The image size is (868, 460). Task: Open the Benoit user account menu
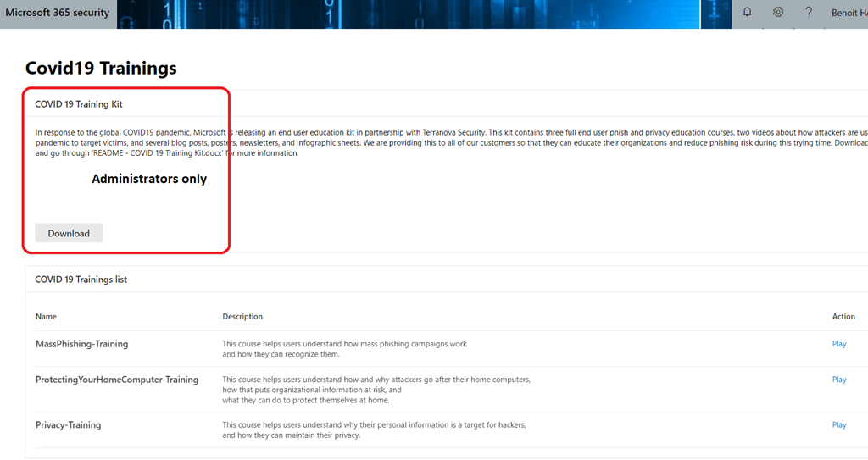click(849, 13)
